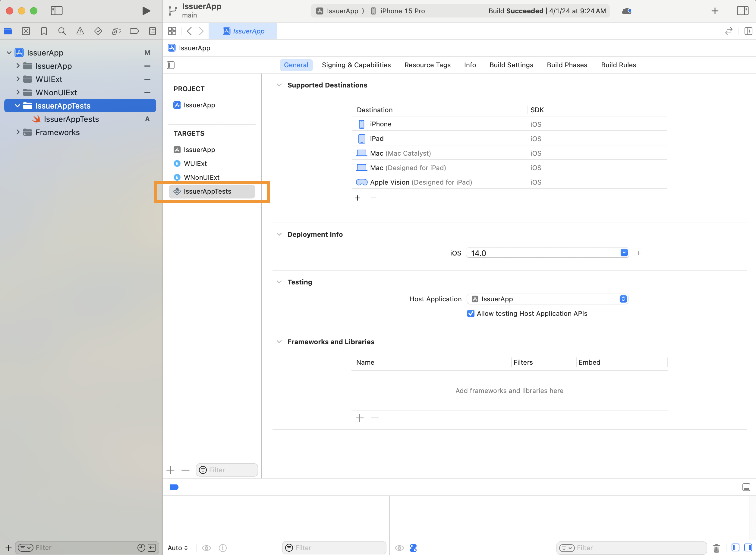Clear console with the trash icon

tap(717, 548)
